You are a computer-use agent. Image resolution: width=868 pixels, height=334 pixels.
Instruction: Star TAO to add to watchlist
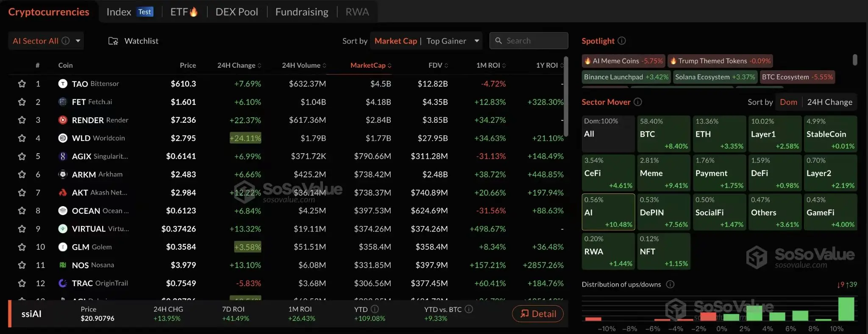[x=22, y=84]
